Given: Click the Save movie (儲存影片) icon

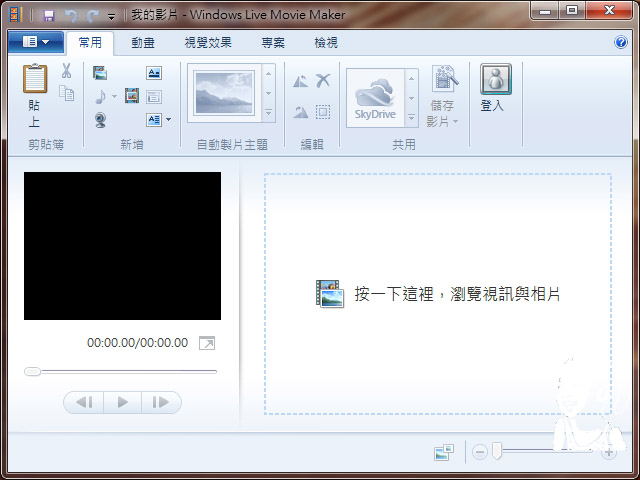Looking at the screenshot, I should click(x=445, y=78).
